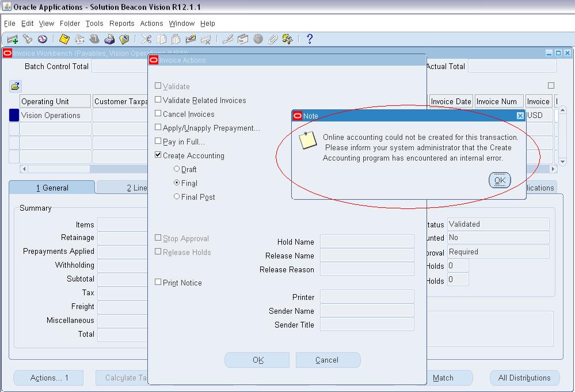Click Cancel in Invoice Actions dialog
575x392 pixels.
point(328,360)
